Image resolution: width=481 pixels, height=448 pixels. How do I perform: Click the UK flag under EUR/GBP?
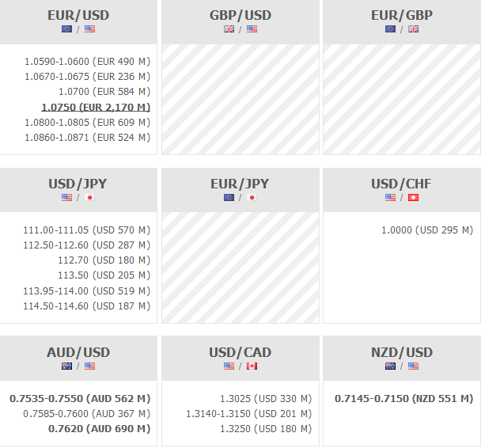[413, 29]
